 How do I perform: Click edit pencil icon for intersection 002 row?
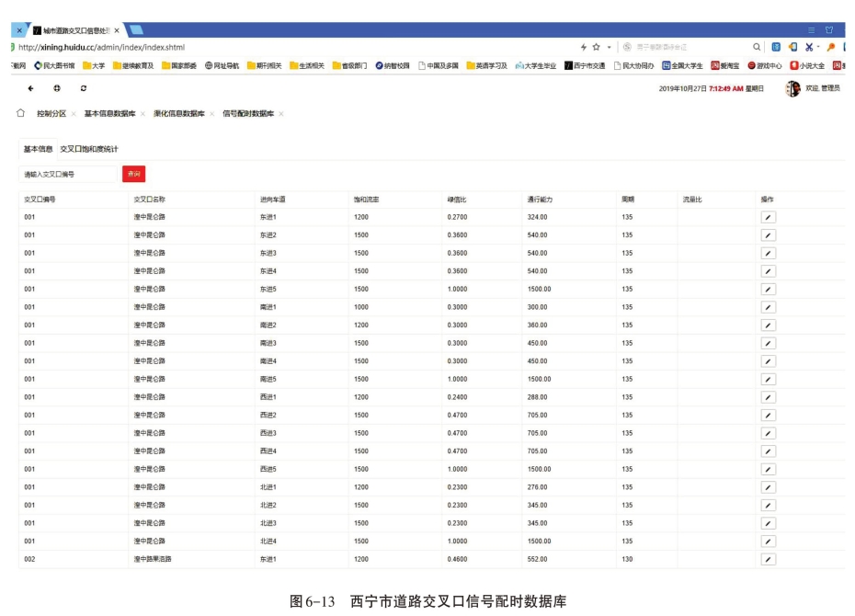(769, 559)
